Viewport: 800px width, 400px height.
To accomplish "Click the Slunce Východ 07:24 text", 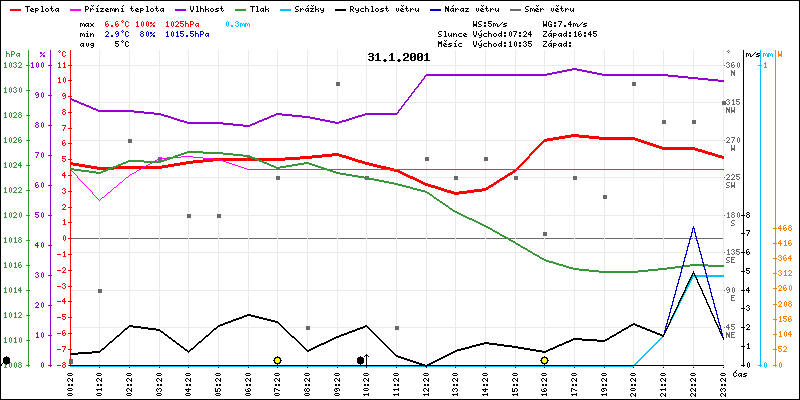I will pos(506,33).
